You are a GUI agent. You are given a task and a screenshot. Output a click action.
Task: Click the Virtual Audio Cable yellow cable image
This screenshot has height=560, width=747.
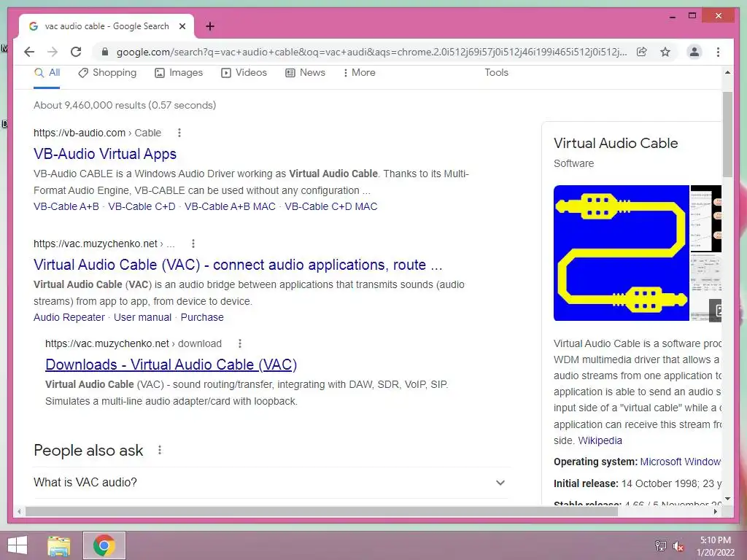[622, 253]
